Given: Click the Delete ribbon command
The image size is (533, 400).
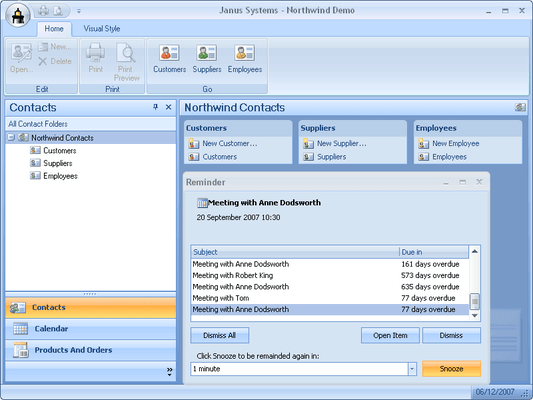Looking at the screenshot, I should (55, 61).
